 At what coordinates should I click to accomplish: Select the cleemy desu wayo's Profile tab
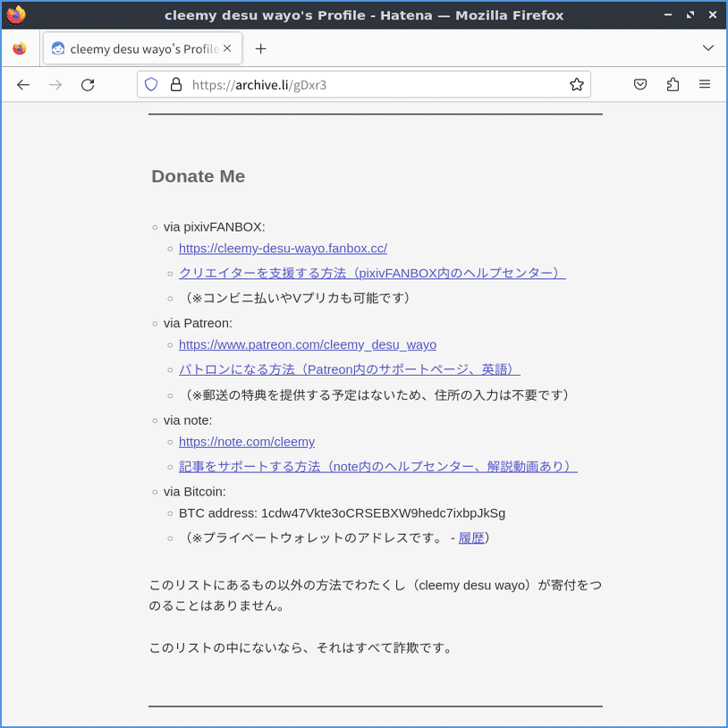click(x=142, y=48)
